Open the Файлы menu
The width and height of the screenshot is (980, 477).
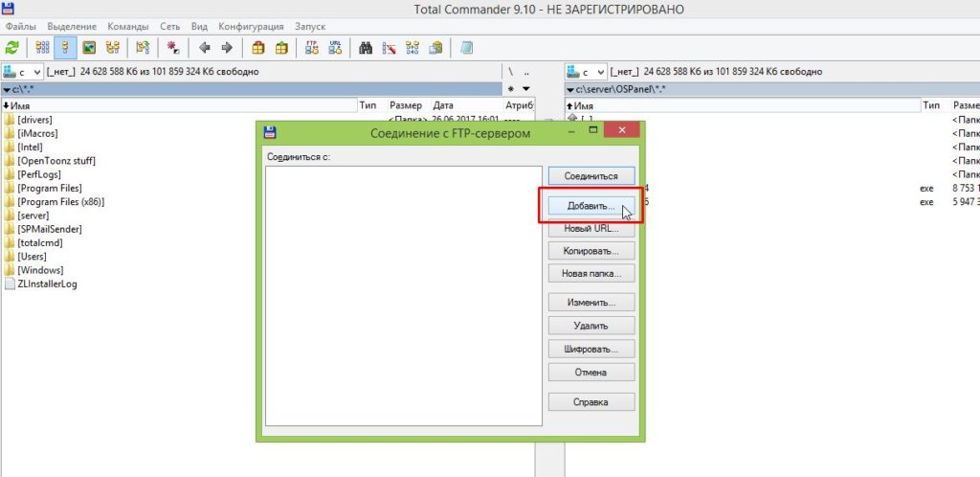click(20, 27)
